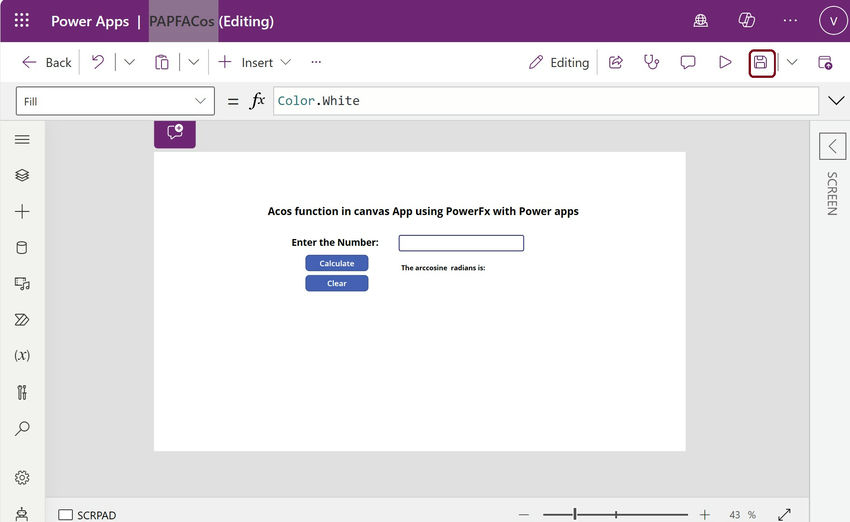Screen dimensions: 850x522
Task: Open the Media icon in sidebar
Action: point(22,283)
